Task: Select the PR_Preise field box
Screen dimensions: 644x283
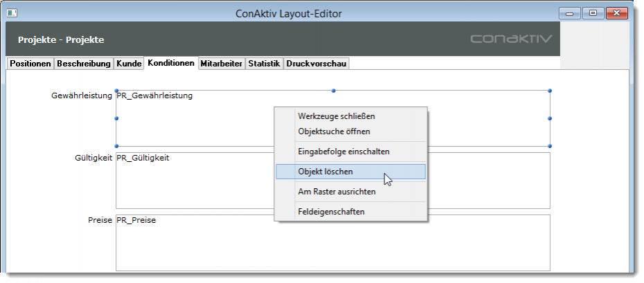Action: click(x=194, y=242)
